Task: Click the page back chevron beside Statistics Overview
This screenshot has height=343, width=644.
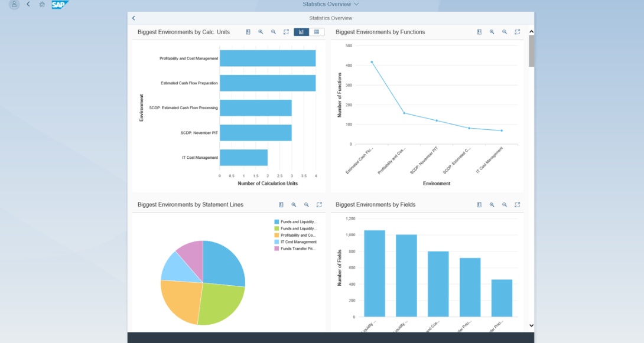Action: [134, 18]
